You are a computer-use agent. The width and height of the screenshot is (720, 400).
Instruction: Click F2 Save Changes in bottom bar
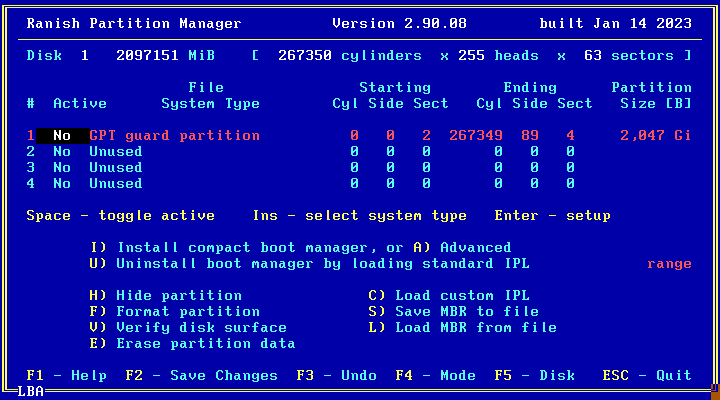pos(202,376)
